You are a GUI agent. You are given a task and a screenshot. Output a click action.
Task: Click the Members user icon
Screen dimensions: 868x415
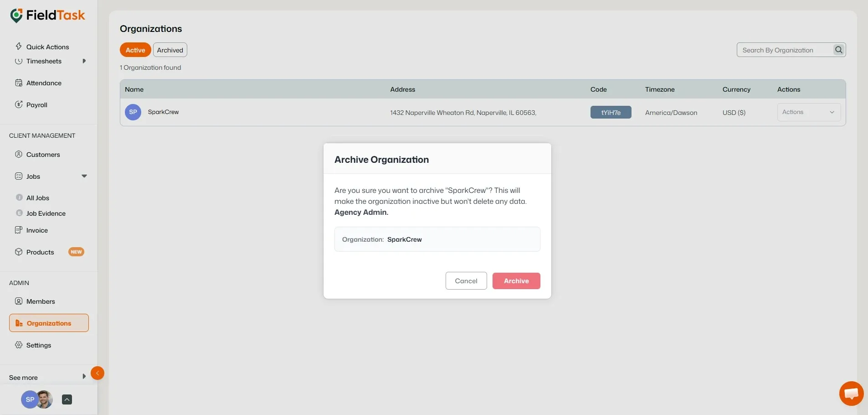19,301
